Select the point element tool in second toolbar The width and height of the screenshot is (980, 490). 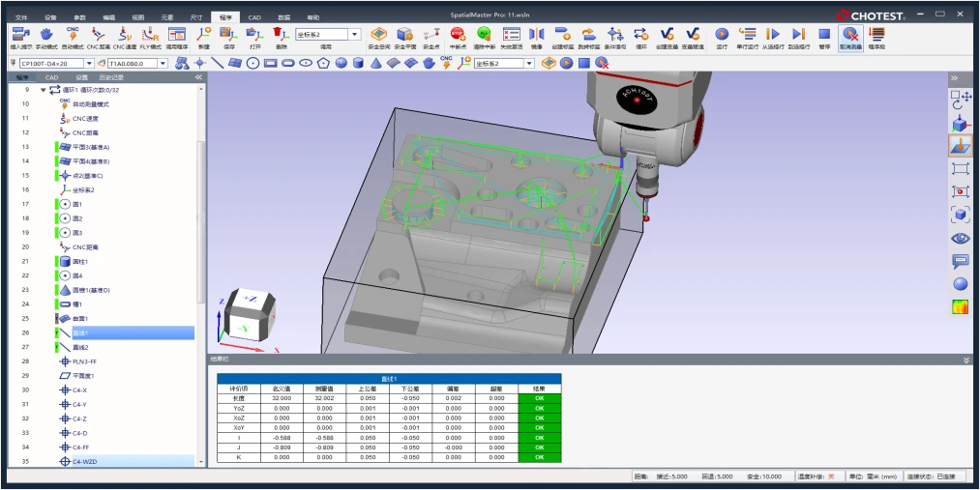pos(199,63)
